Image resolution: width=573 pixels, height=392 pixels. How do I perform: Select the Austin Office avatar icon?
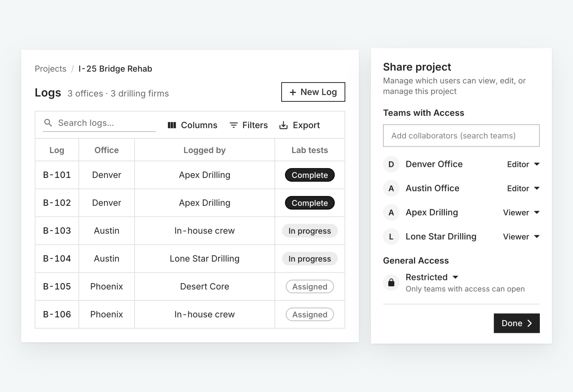click(391, 188)
